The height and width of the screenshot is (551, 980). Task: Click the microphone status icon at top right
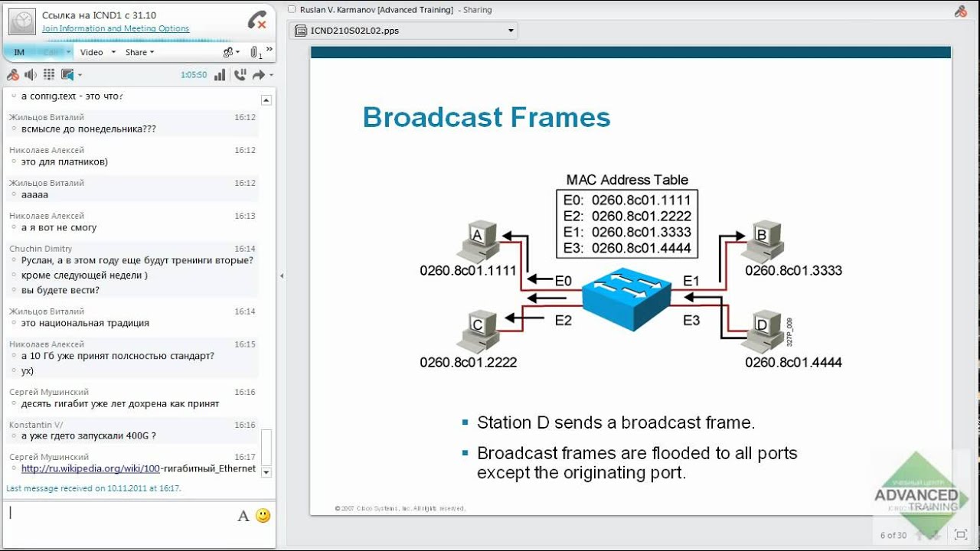(961, 11)
